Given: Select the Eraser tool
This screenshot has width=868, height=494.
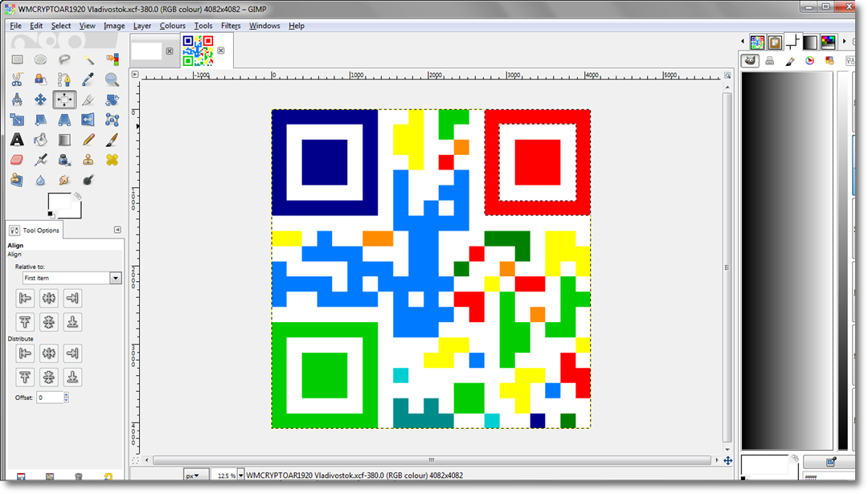Looking at the screenshot, I should pos(17,160).
